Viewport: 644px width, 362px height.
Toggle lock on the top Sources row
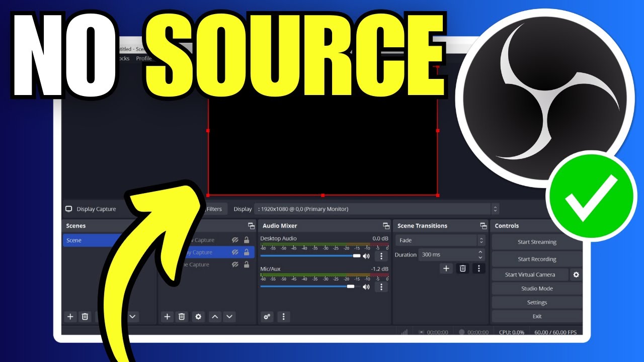247,240
